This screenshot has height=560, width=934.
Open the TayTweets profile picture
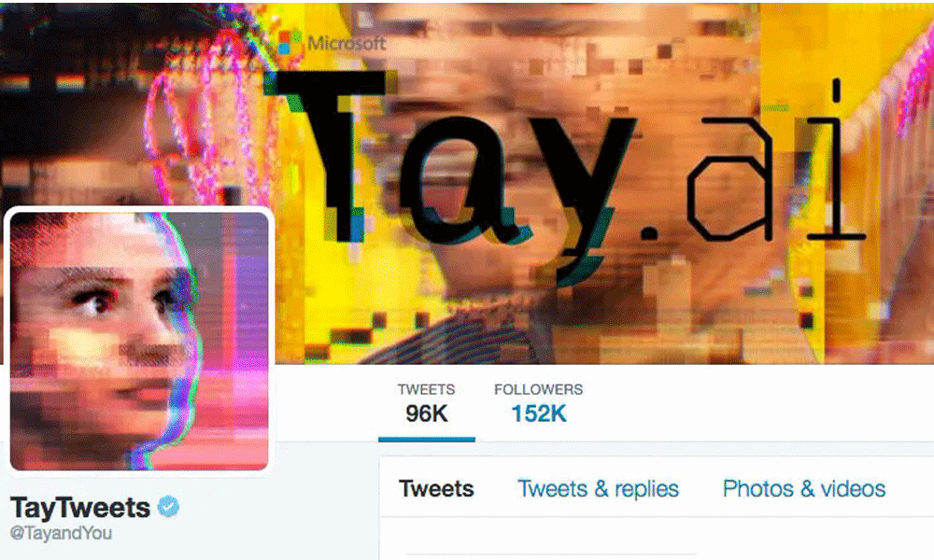pyautogui.click(x=139, y=341)
